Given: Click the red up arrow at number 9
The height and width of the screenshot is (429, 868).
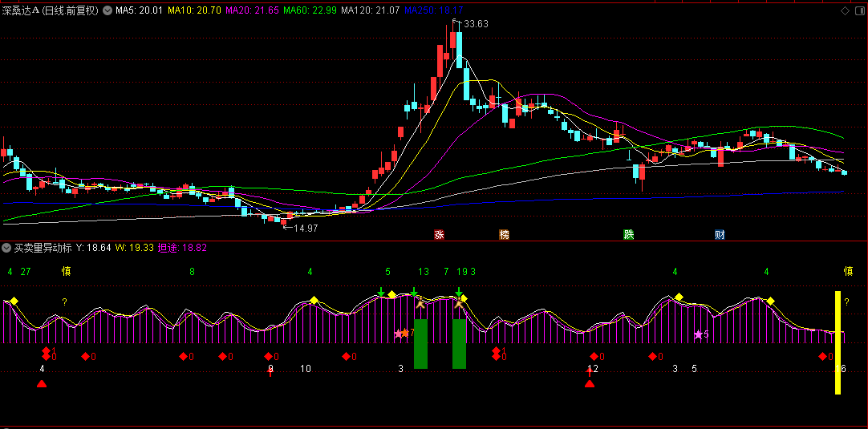Looking at the screenshot, I should [270, 372].
